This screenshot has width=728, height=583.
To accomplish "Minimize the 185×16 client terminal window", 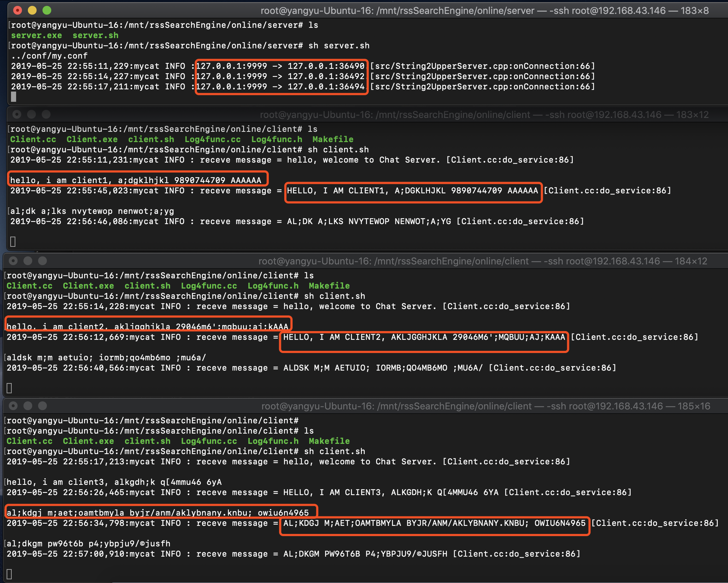I will (x=28, y=406).
